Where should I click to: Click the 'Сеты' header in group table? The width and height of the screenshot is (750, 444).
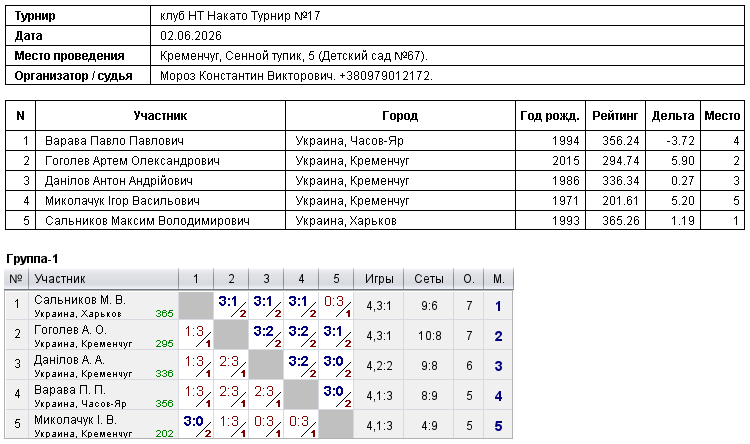[429, 279]
